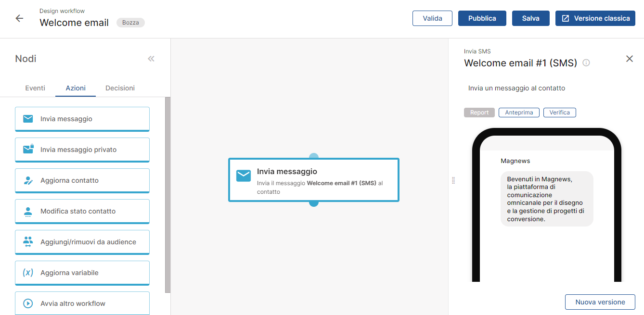Click the Invia messaggio envelope icon in node list
644x315 pixels.
(28, 119)
